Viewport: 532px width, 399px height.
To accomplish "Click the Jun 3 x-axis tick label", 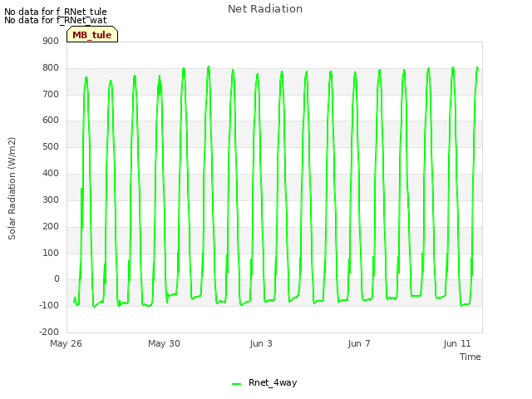I will point(261,343).
